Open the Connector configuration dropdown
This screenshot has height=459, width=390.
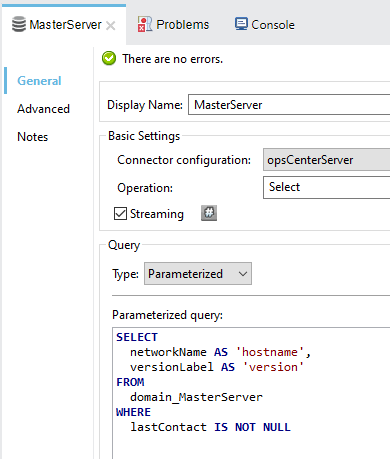(x=326, y=160)
